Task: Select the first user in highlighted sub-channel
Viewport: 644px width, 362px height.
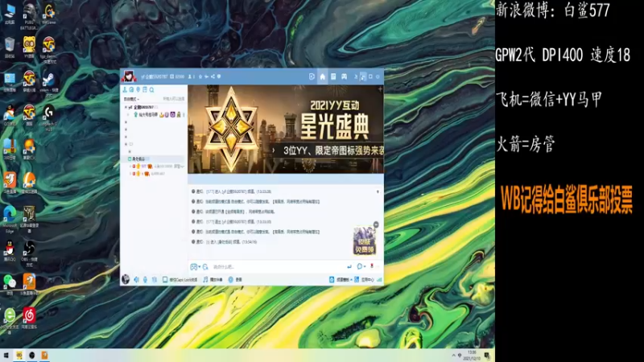Action: pyautogui.click(x=156, y=167)
